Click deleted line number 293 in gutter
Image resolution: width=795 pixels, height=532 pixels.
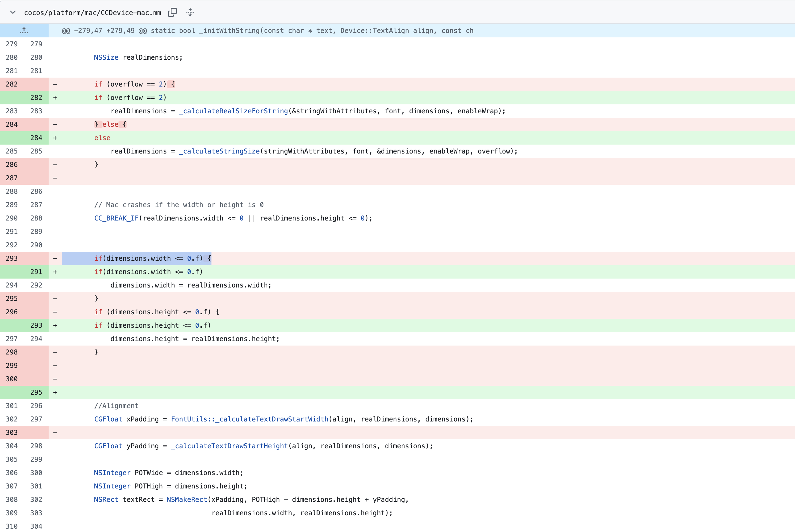[11, 258]
